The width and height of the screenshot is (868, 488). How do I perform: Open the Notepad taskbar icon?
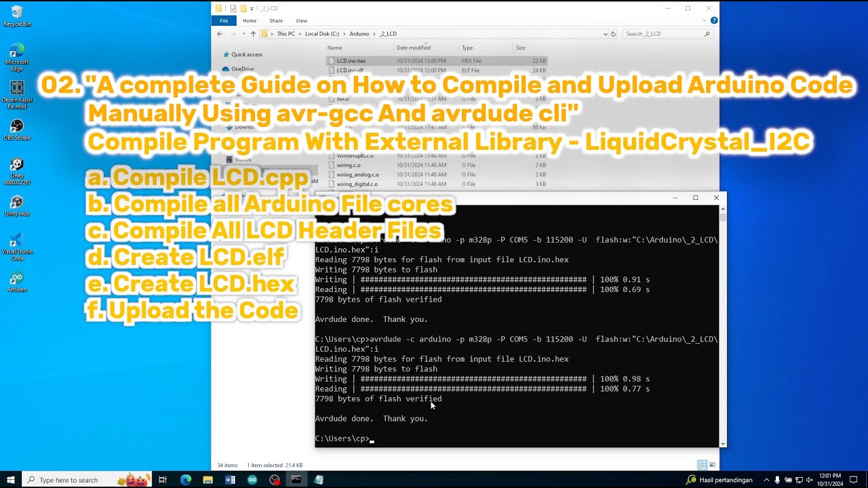pyautogui.click(x=319, y=480)
